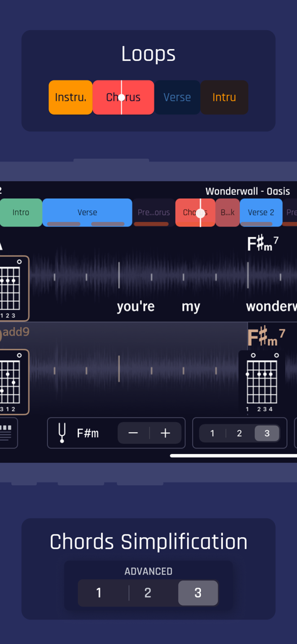Click the white playhead in song Chorus section
The height and width of the screenshot is (644, 297).
click(x=200, y=213)
